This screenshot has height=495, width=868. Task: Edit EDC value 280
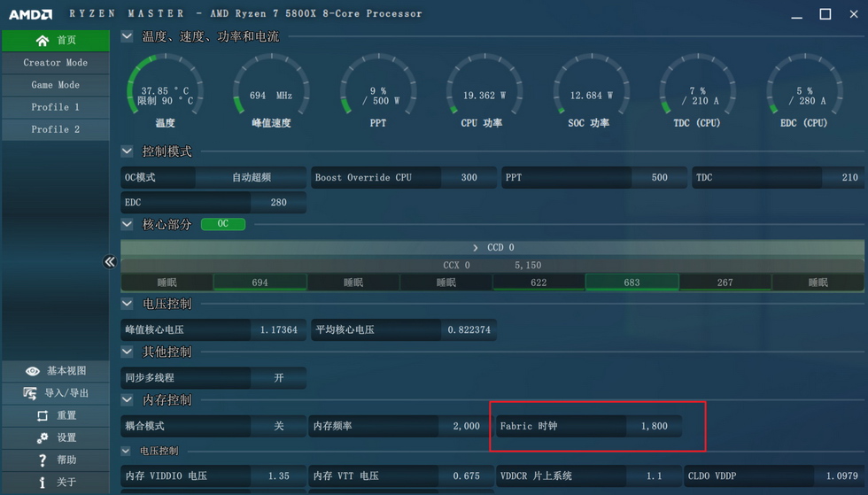click(278, 202)
